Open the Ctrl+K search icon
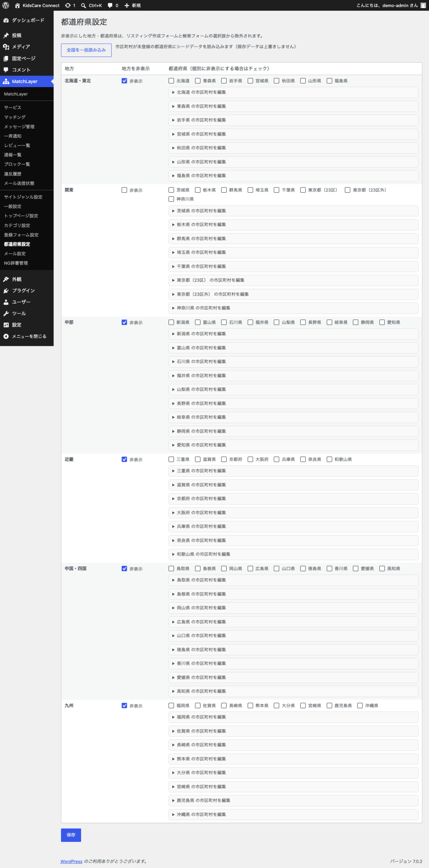This screenshot has width=429, height=868. coord(83,5)
